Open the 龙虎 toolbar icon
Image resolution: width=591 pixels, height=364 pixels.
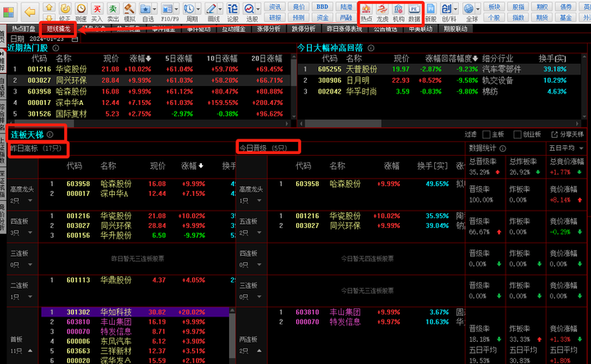click(x=383, y=11)
